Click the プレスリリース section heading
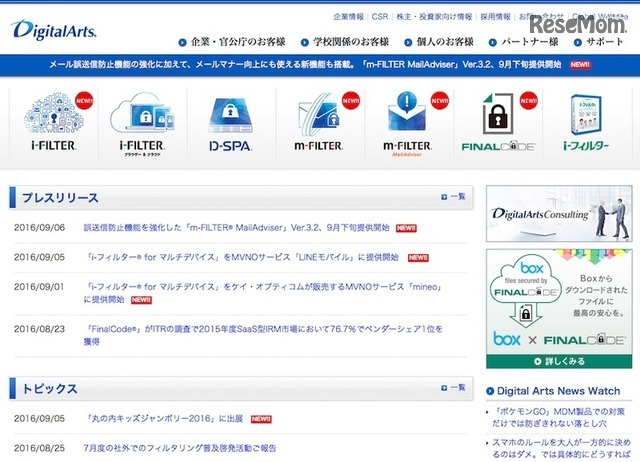The image size is (640, 462). click(60, 198)
